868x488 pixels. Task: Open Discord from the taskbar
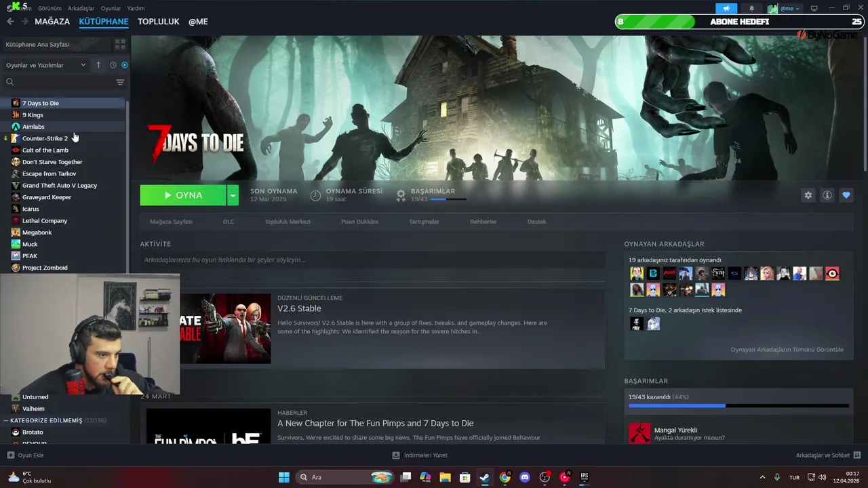point(524,477)
